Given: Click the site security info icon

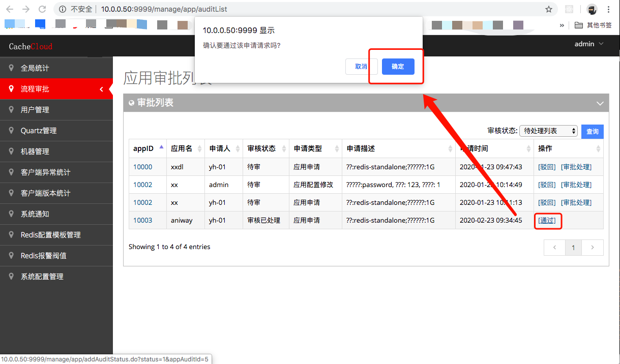Looking at the screenshot, I should pos(63,9).
